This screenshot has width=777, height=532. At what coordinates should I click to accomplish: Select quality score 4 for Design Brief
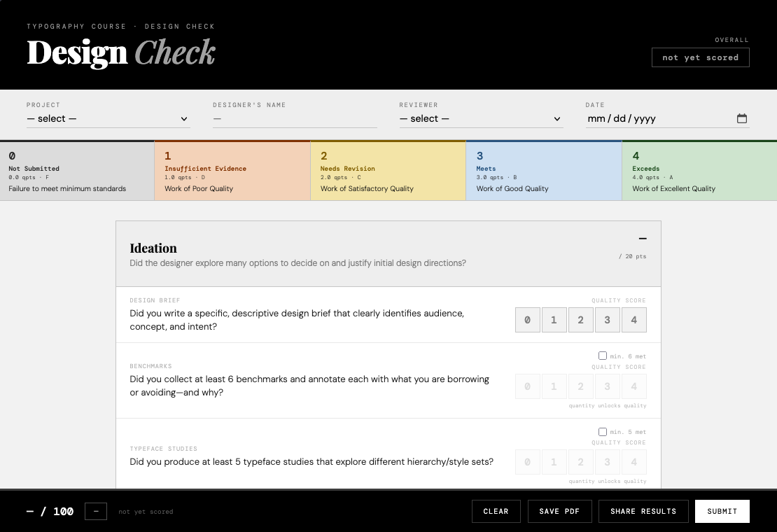(x=633, y=320)
